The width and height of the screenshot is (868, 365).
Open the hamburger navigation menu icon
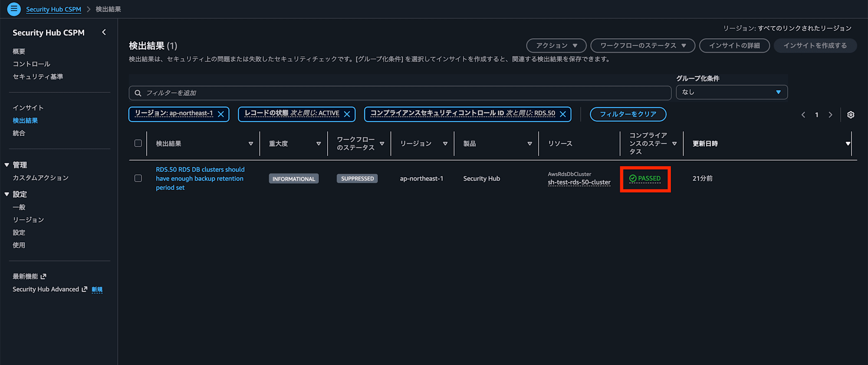pyautogui.click(x=14, y=9)
